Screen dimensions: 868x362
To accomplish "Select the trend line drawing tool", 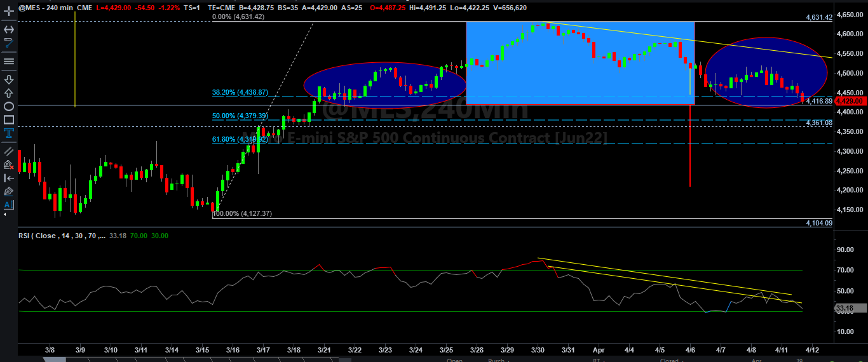I will click(9, 43).
